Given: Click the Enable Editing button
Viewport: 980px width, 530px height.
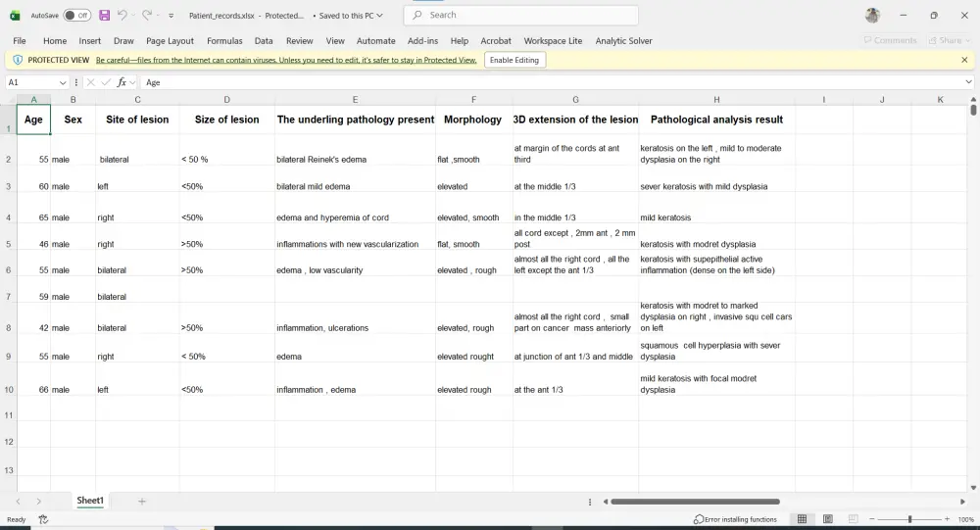Looking at the screenshot, I should 514,60.
